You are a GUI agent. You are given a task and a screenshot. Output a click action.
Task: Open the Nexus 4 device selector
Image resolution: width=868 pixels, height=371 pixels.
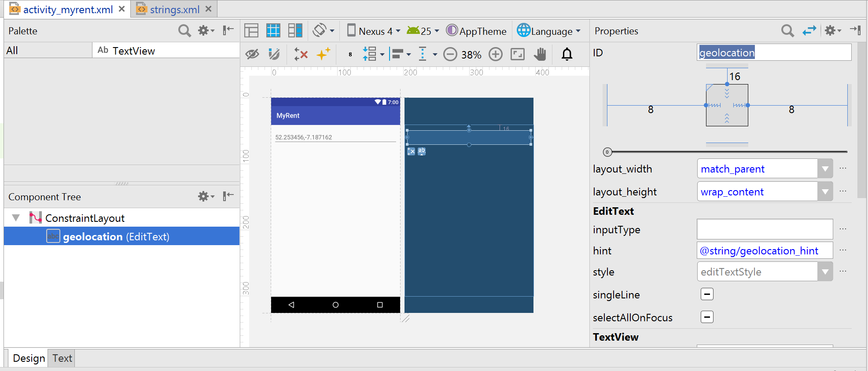coord(374,31)
